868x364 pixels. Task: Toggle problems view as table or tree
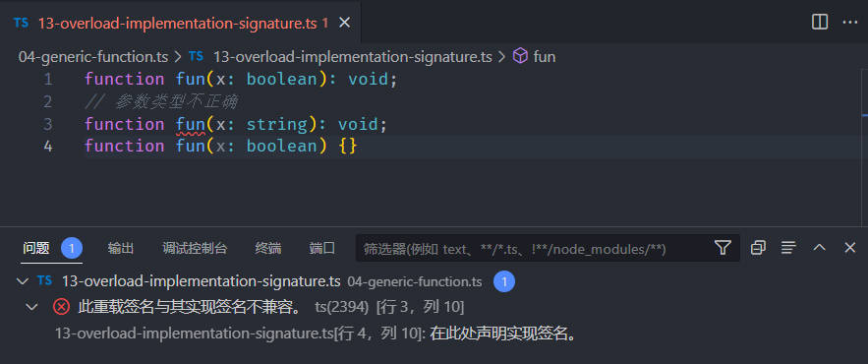(x=788, y=248)
